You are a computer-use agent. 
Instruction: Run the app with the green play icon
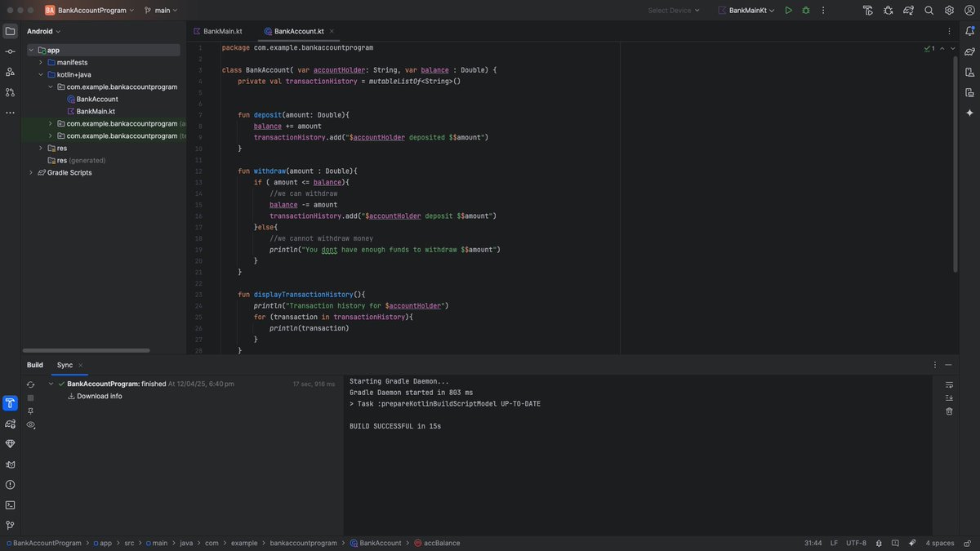coord(788,10)
